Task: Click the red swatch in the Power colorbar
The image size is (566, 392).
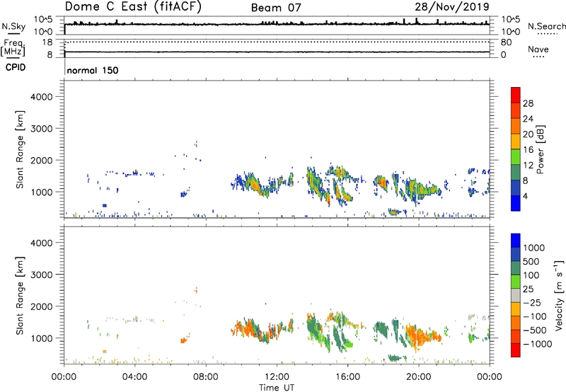Action: click(x=516, y=95)
